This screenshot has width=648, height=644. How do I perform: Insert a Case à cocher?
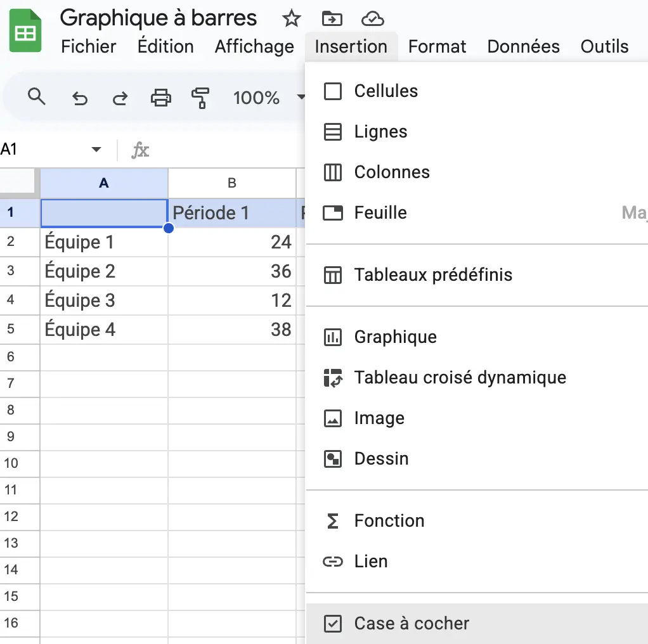(477, 623)
